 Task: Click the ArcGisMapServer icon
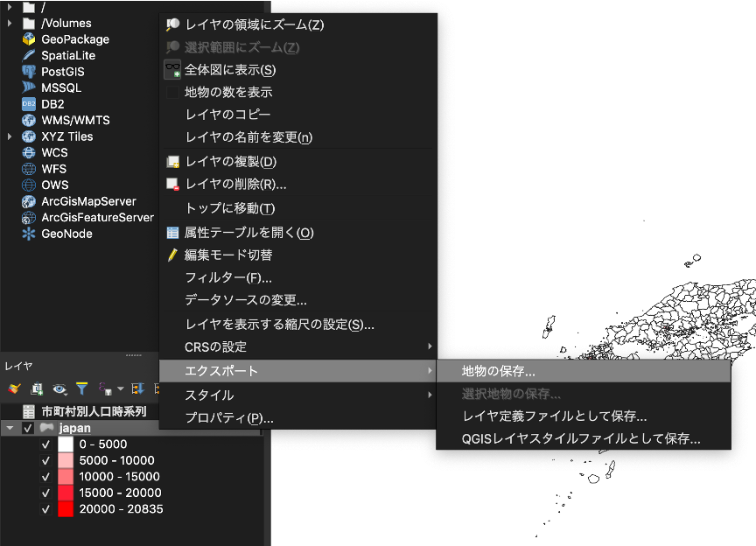(29, 201)
